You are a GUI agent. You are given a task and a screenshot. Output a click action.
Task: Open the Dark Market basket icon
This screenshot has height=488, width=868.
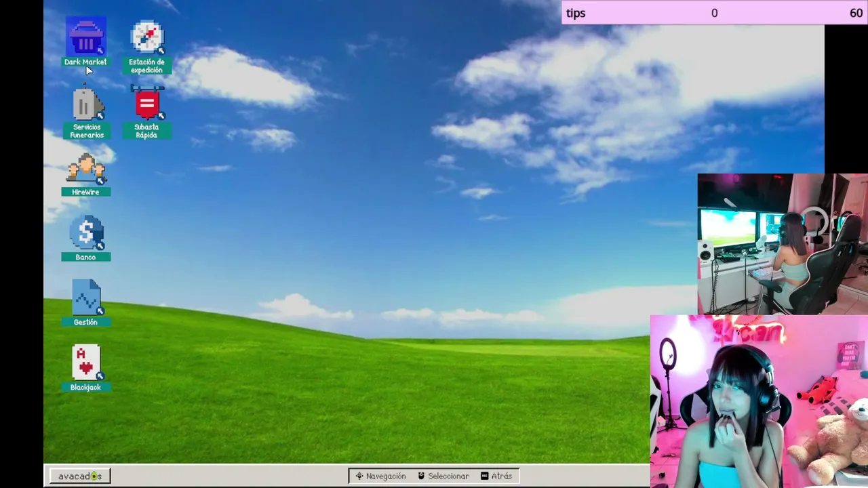tap(85, 37)
